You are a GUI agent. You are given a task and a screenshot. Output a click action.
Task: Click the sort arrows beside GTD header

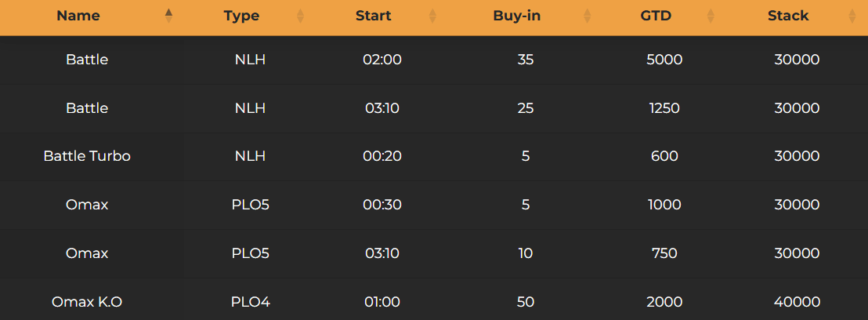[x=711, y=16]
